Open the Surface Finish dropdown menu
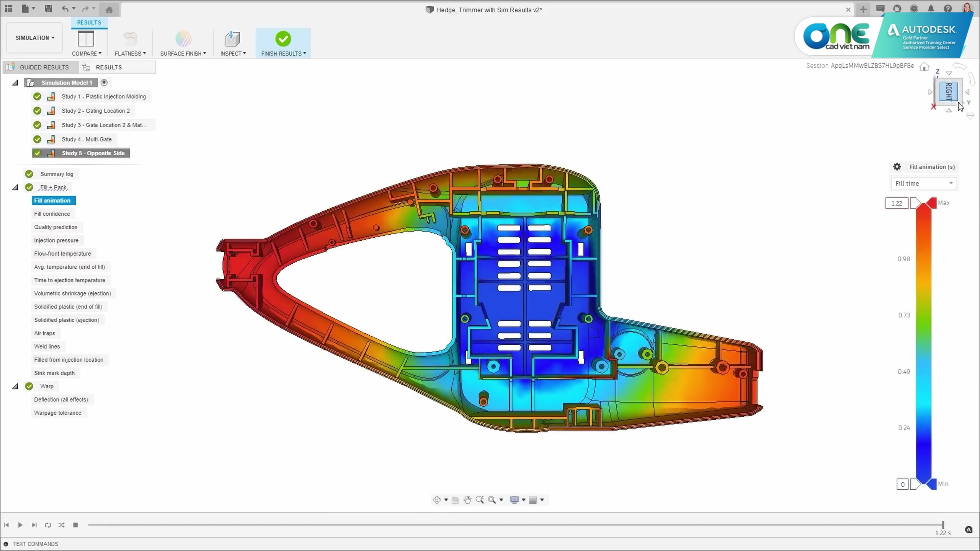The height and width of the screenshot is (551, 980). click(183, 54)
